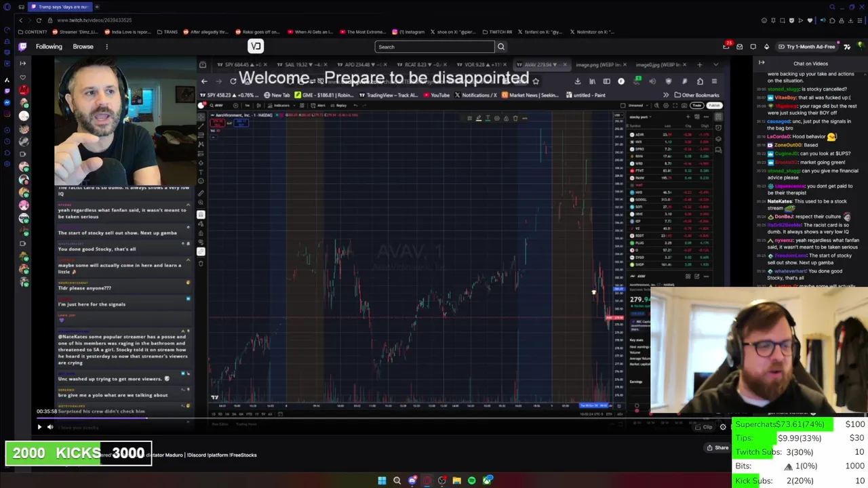Switch to the image.png tab in the stream
This screenshot has height=488, width=868.
pos(602,64)
